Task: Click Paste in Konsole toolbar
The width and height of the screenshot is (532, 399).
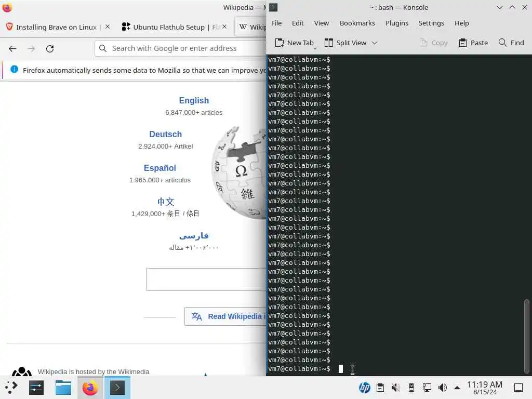Action: [x=473, y=43]
